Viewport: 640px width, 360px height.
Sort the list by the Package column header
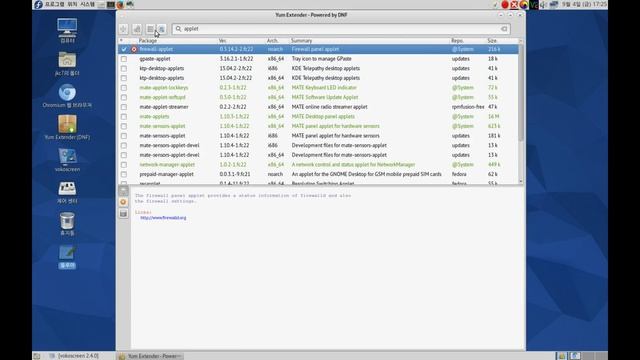pos(177,41)
